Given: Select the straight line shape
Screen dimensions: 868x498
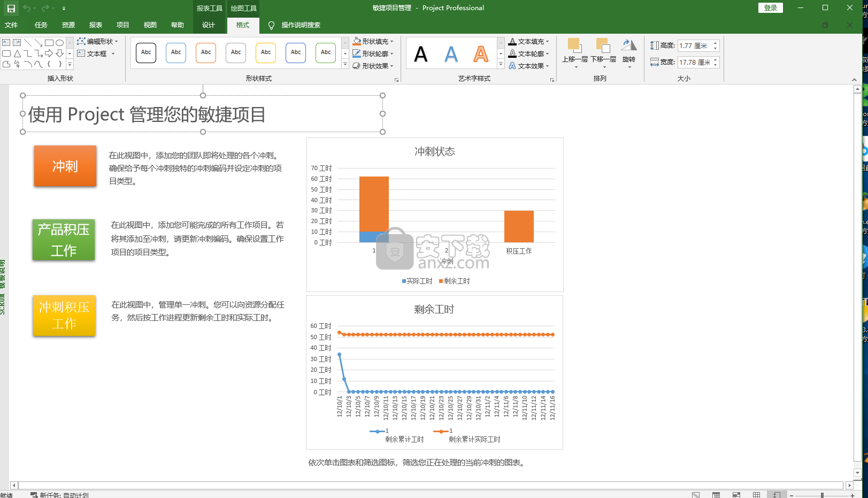Looking at the screenshot, I should 28,42.
